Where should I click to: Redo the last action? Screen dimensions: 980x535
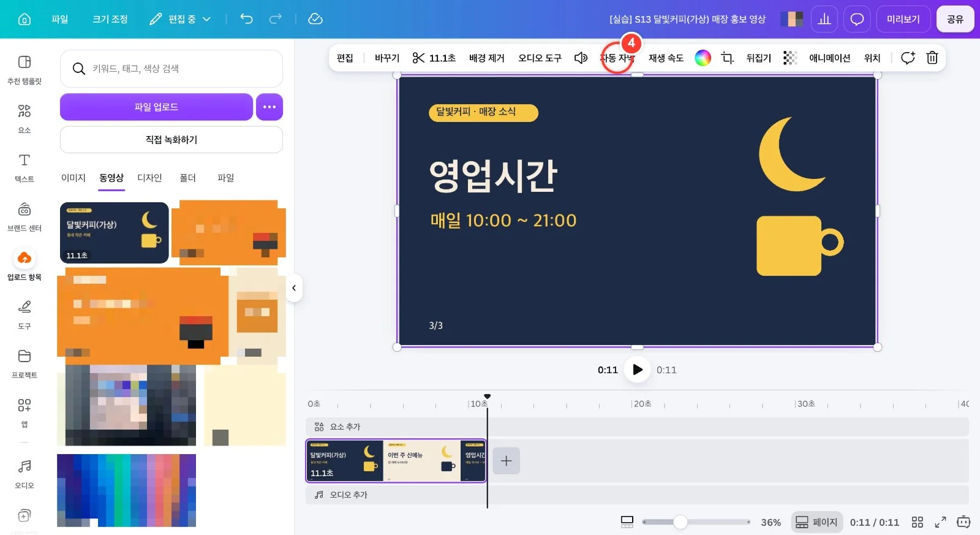[x=276, y=19]
